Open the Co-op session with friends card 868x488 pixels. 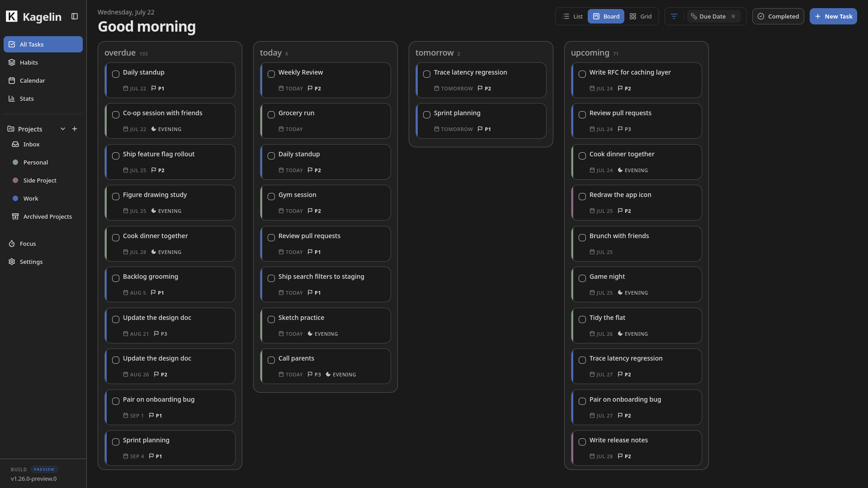click(x=170, y=121)
